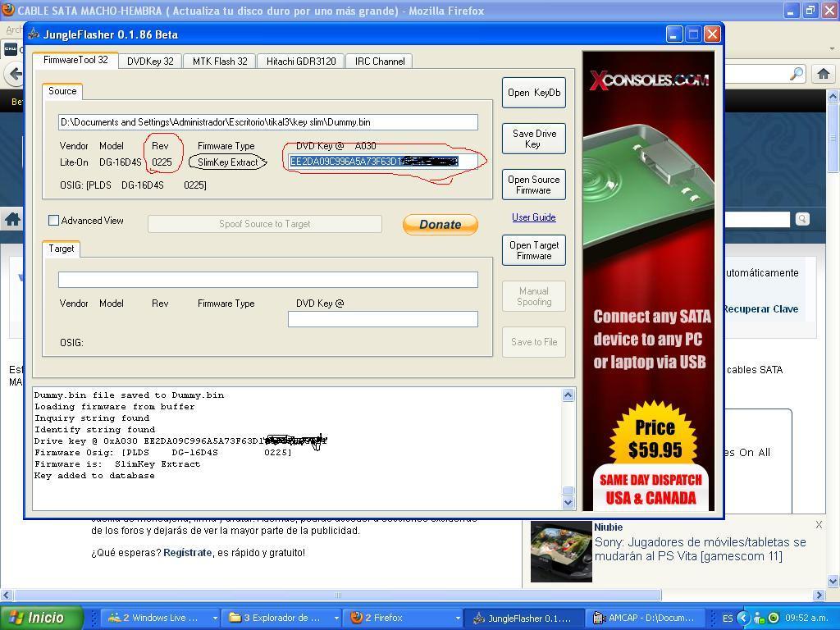Switch to the DVDKey 32 tab
Viewport: 840px width, 630px height.
point(150,61)
